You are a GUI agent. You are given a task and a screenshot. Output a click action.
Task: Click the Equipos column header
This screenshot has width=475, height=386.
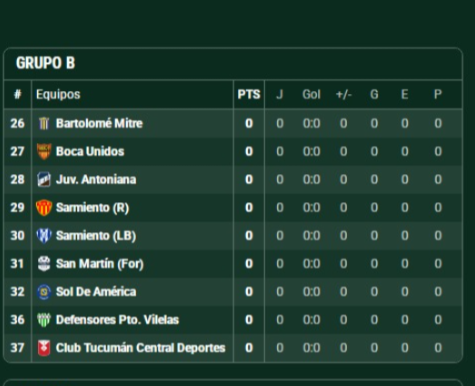(58, 95)
